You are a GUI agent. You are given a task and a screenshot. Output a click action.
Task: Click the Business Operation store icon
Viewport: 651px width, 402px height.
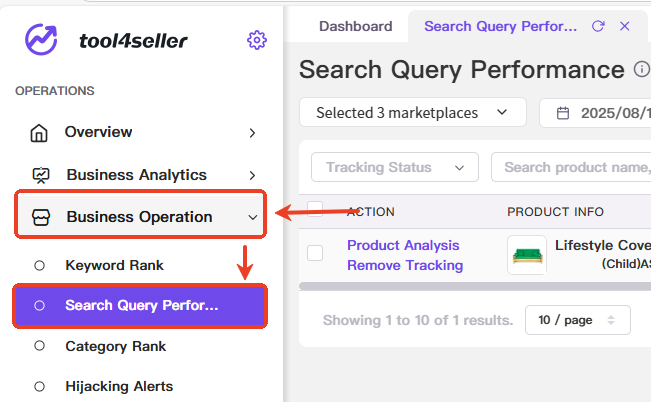coord(41,217)
